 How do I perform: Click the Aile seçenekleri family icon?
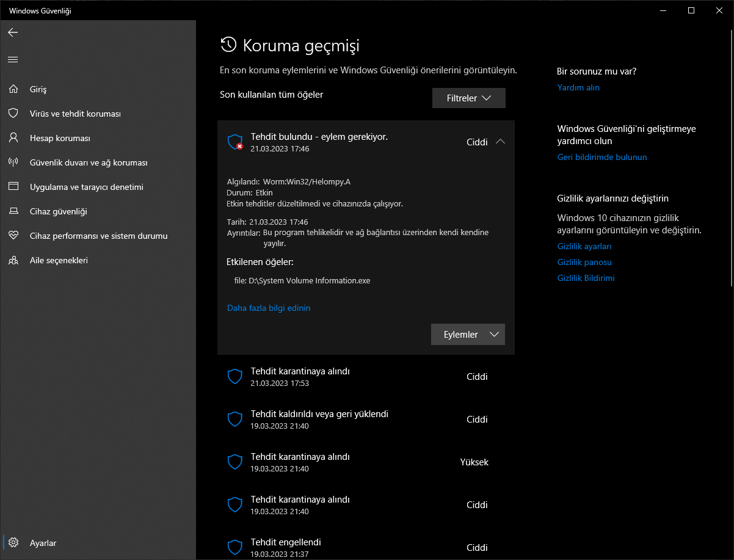pos(13,260)
